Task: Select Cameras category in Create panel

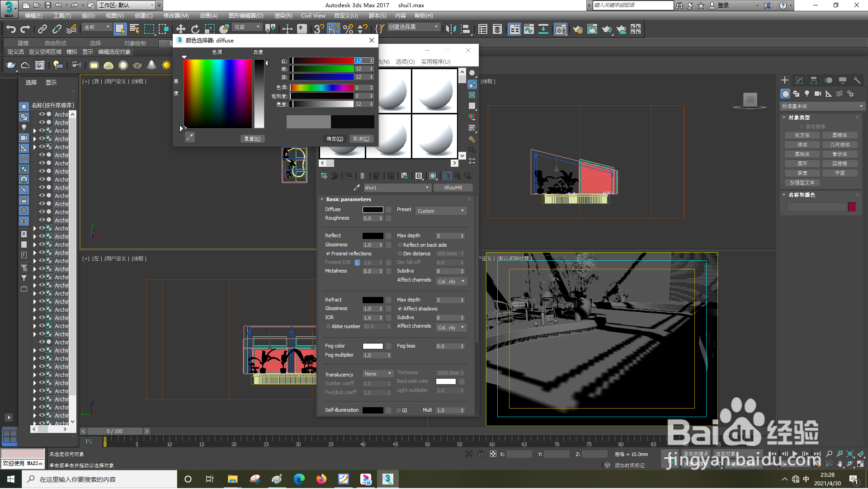Action: [818, 94]
